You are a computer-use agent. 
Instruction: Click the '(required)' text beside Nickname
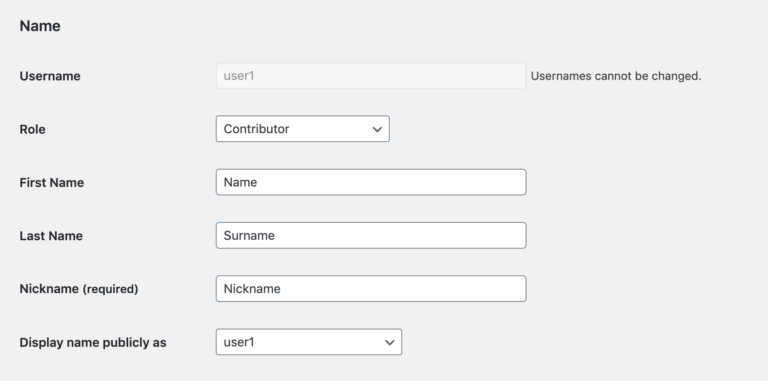coord(110,289)
